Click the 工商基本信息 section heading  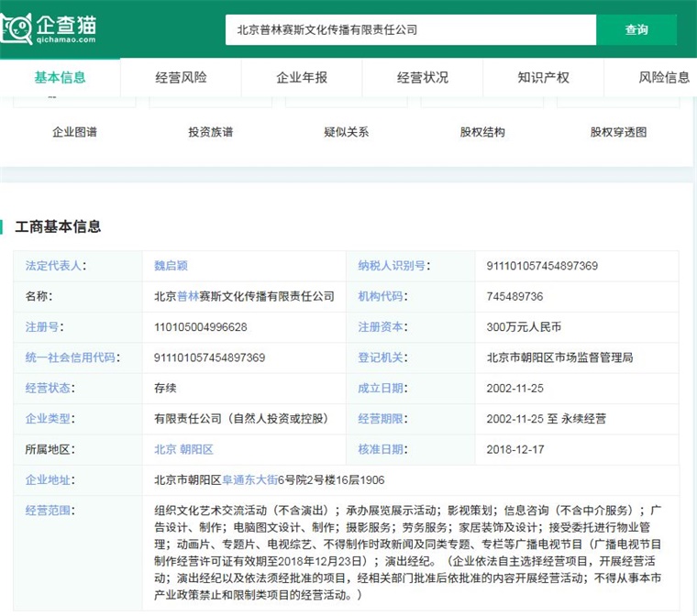[58, 226]
